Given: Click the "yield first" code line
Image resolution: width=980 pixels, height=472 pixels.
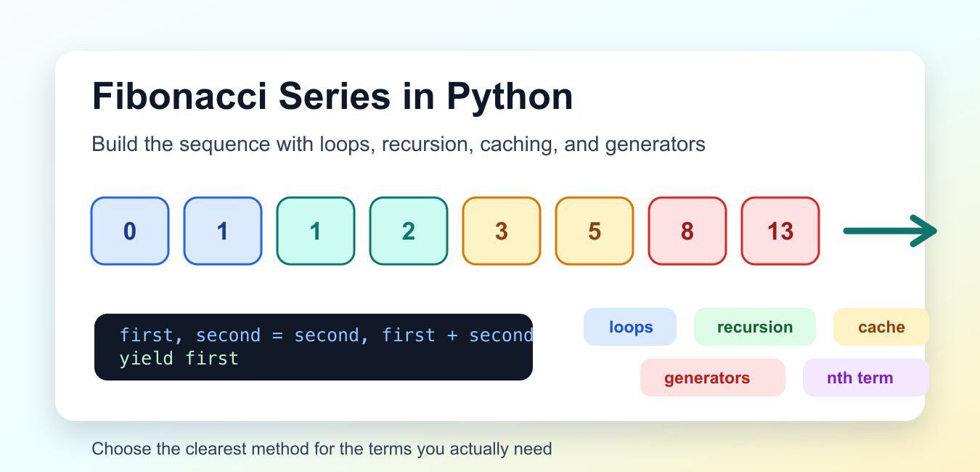Looking at the screenshot, I should click(179, 358).
